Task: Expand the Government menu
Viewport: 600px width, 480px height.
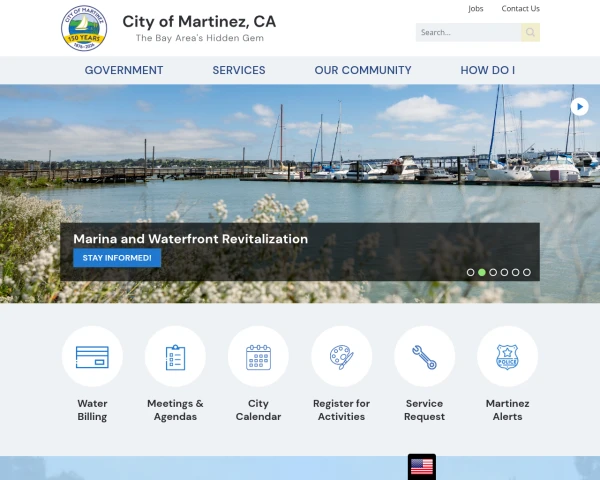Action: [x=124, y=70]
